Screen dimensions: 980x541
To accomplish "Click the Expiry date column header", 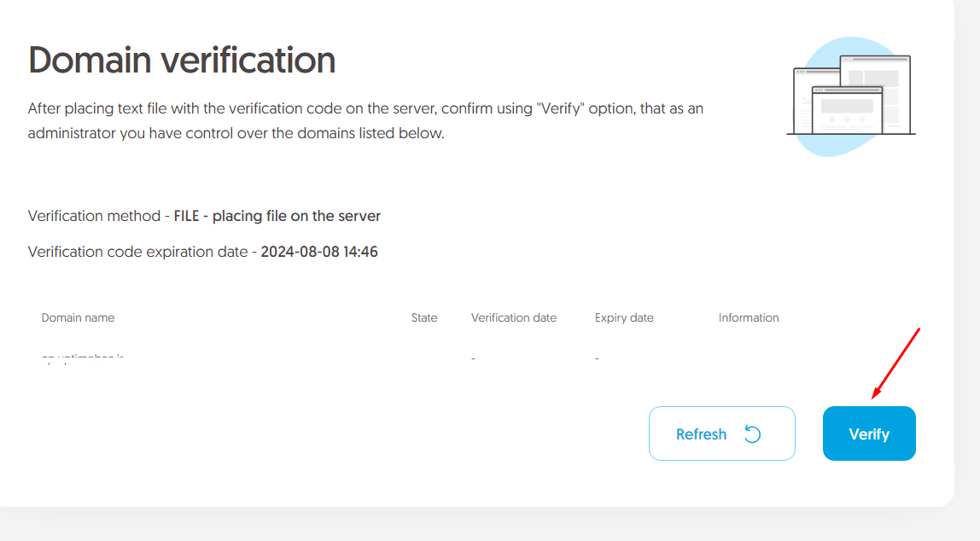I will pyautogui.click(x=624, y=317).
